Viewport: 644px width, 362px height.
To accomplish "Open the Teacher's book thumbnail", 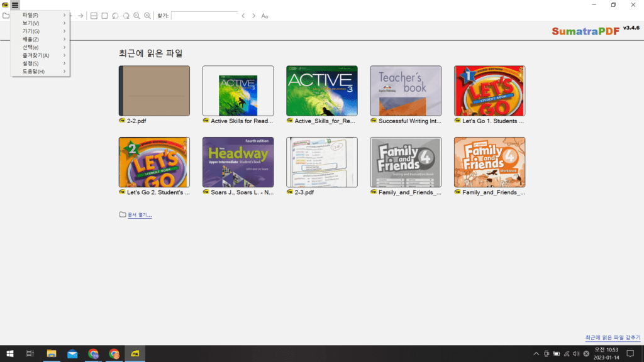I will [406, 90].
